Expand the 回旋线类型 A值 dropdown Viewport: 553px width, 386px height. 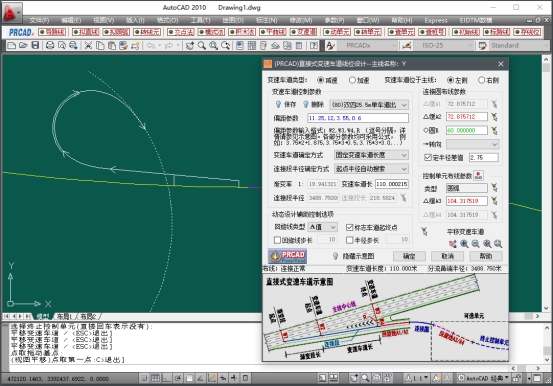point(323,227)
